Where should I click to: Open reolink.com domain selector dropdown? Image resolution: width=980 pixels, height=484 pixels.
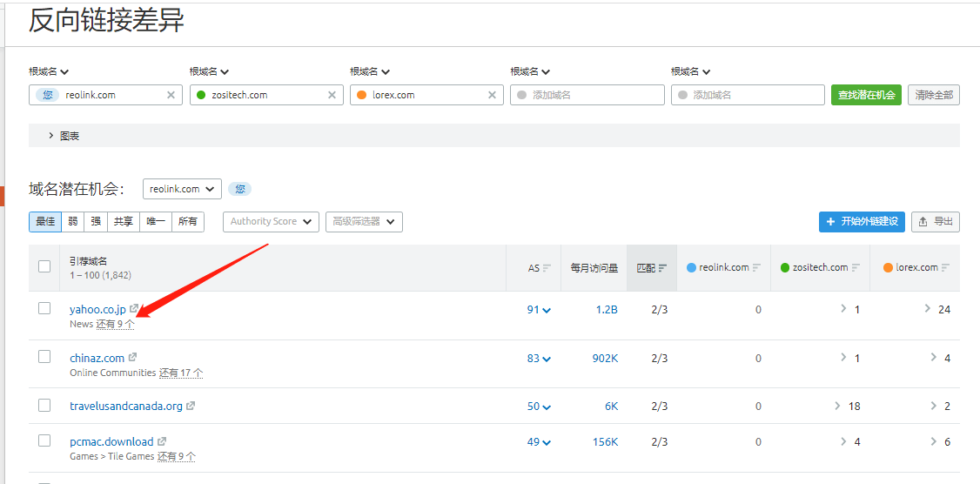182,189
